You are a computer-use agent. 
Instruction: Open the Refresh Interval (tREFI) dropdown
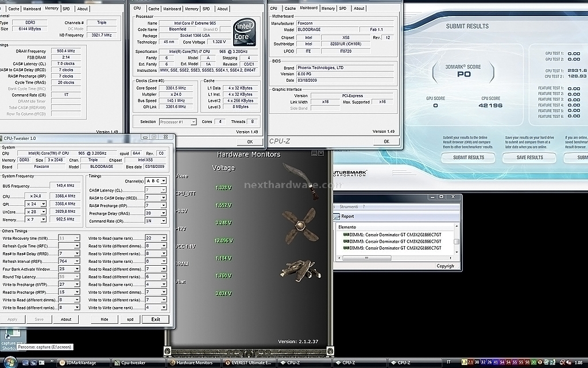pos(77,262)
